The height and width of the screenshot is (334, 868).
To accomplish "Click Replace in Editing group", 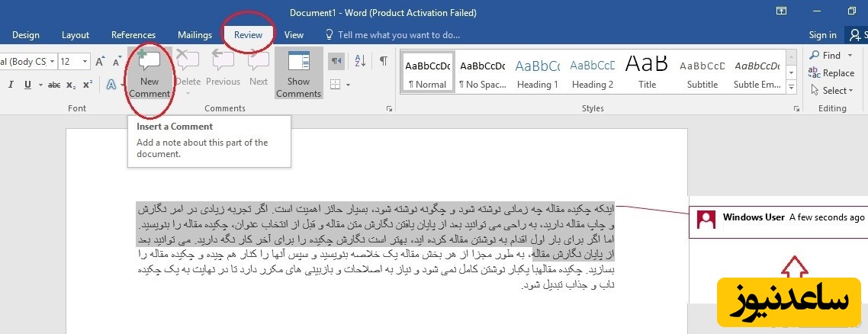I will 831,73.
